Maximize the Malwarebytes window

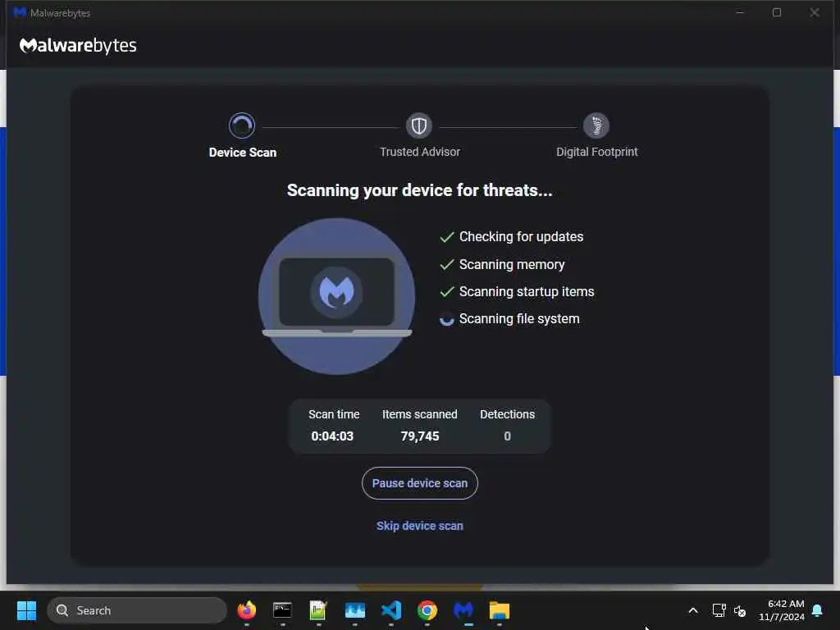(777, 12)
